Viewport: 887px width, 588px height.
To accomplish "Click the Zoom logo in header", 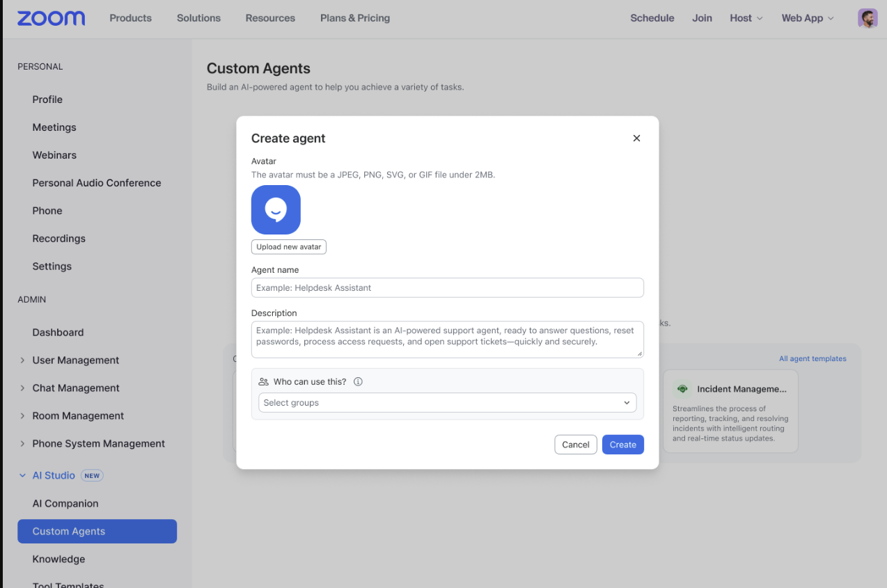I will pyautogui.click(x=51, y=18).
